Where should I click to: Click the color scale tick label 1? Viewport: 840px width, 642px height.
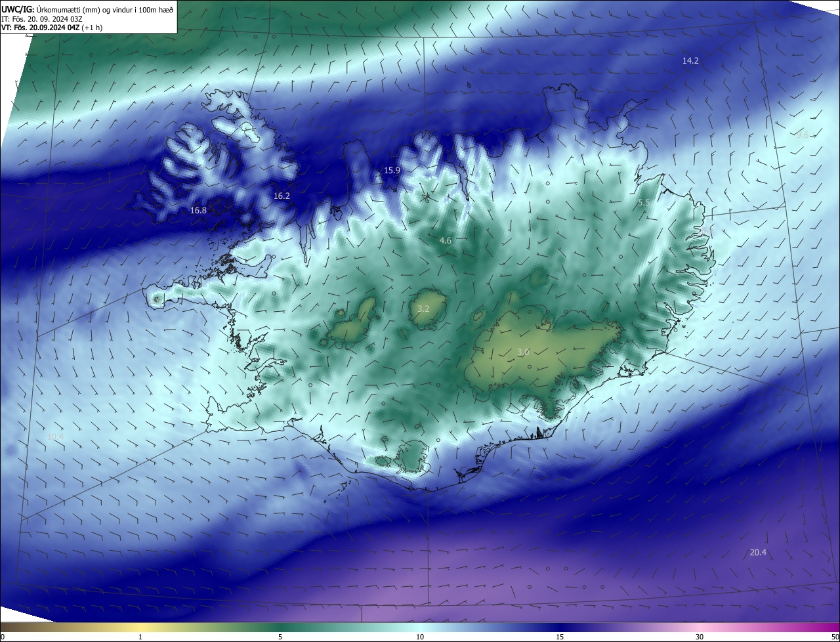click(140, 637)
